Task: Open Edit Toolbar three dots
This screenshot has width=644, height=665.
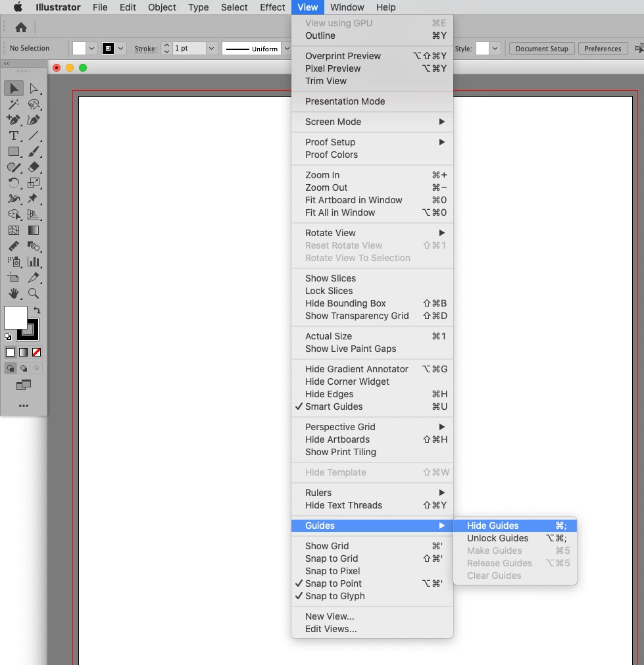Action: 24,406
